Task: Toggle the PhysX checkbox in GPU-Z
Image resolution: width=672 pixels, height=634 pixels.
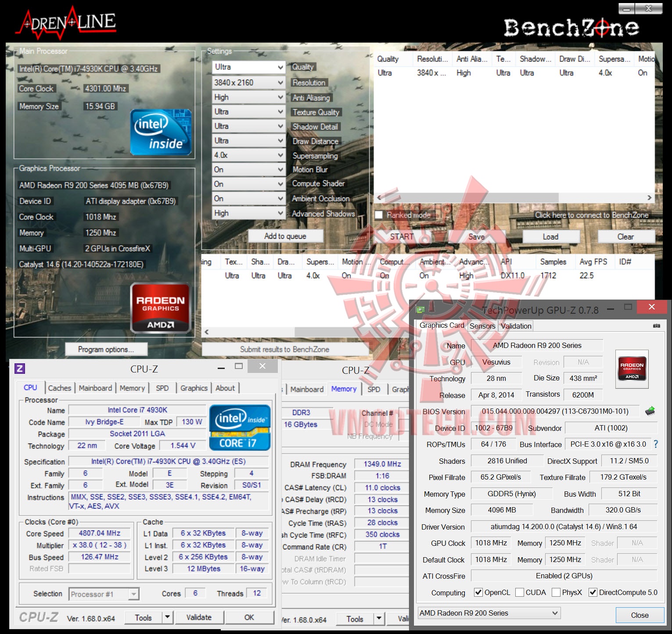Action: pyautogui.click(x=556, y=592)
